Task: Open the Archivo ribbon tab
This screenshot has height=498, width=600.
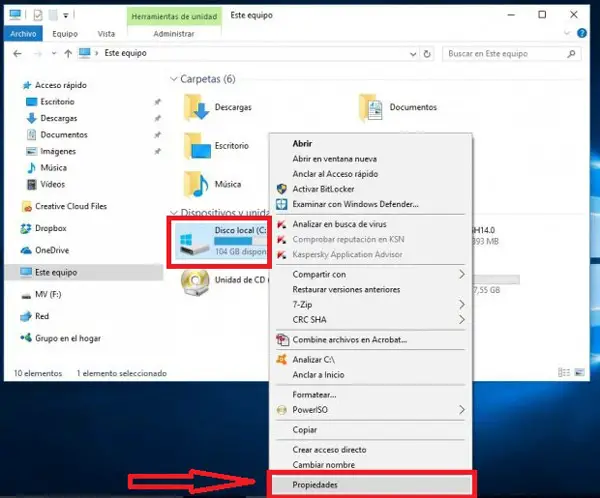Action: pyautogui.click(x=23, y=34)
